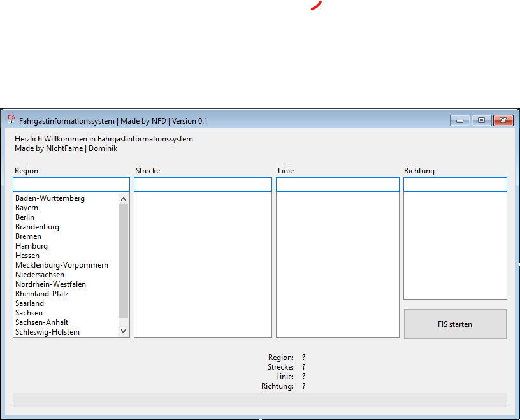Click inside the empty Richtung list box
Image resolution: width=520 pixels, height=420 pixels.
455,245
